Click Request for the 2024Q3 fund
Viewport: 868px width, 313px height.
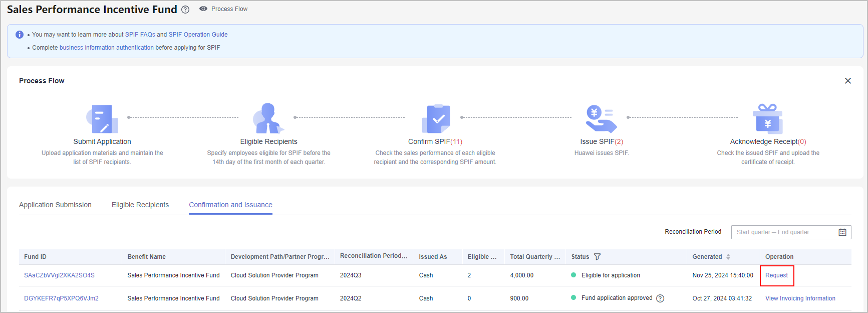point(776,275)
